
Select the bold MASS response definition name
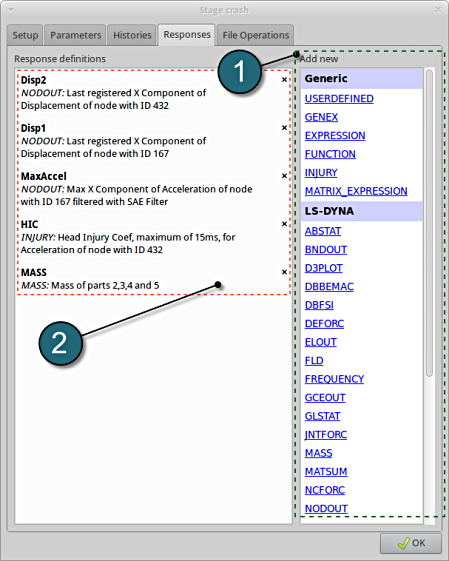pos(34,273)
